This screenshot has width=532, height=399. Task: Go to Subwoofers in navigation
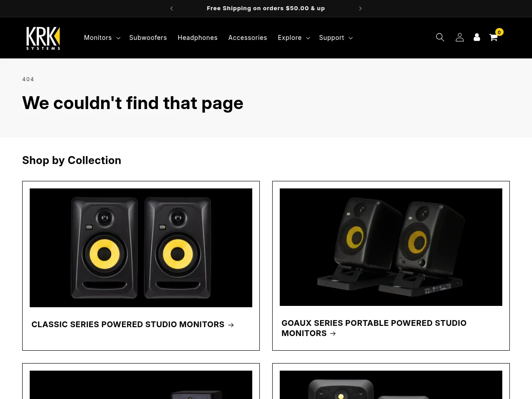(x=148, y=38)
